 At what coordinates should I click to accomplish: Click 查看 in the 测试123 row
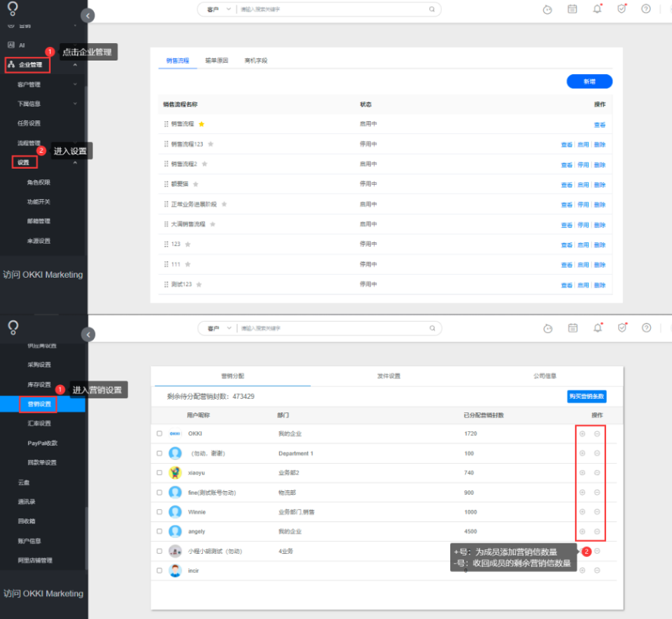(x=567, y=285)
